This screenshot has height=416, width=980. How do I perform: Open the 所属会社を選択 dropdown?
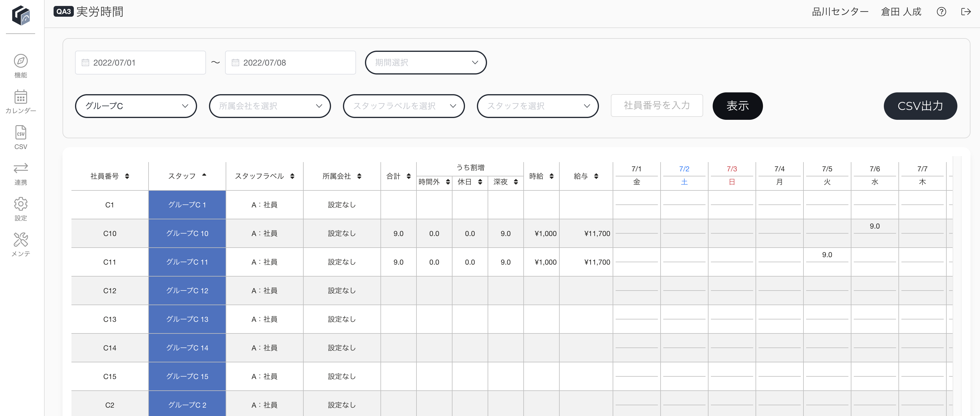[270, 106]
